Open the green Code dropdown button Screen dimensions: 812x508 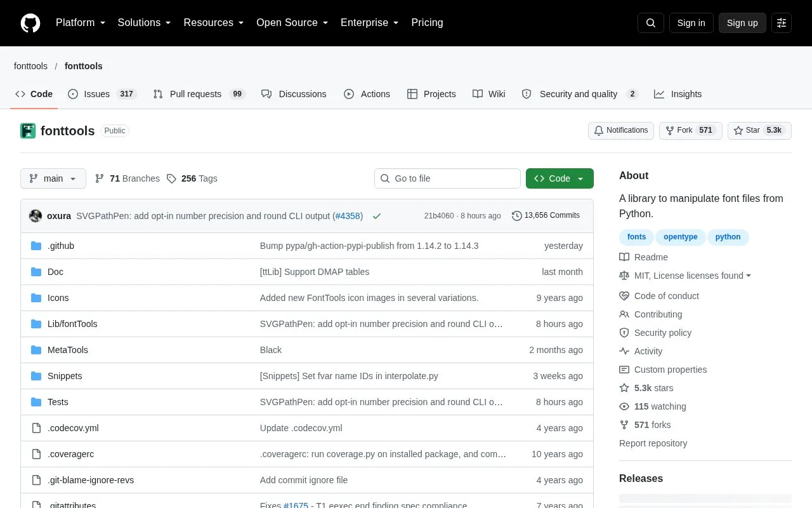tap(560, 178)
